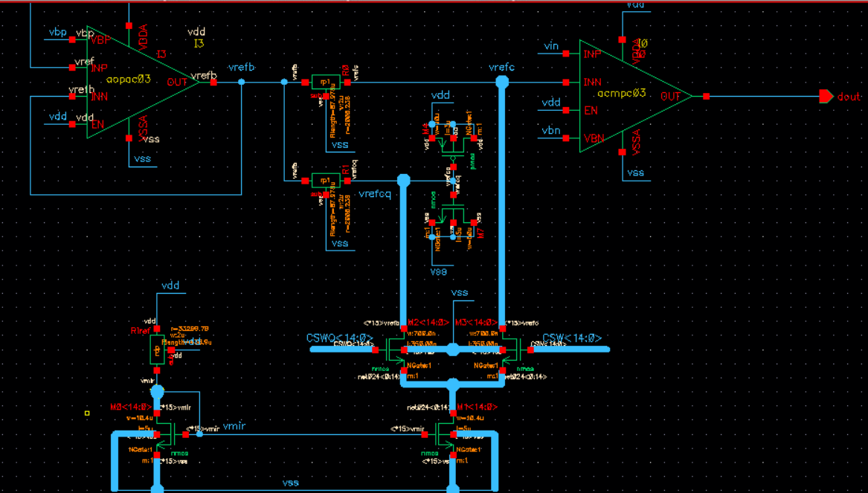Select the acmpc03 comparator symbol
Screen dimensions: 868x493
pyautogui.click(x=635, y=96)
